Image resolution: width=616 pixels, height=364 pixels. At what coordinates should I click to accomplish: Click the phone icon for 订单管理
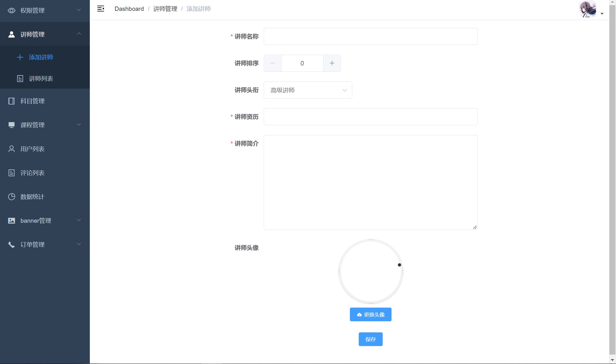[x=11, y=245]
